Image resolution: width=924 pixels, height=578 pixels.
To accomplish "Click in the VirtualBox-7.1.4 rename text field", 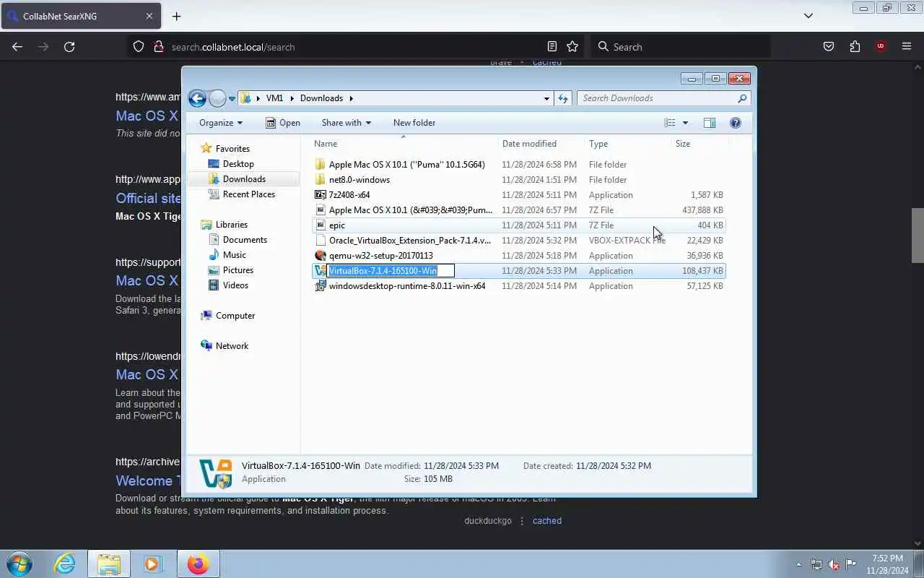I will pos(391,271).
